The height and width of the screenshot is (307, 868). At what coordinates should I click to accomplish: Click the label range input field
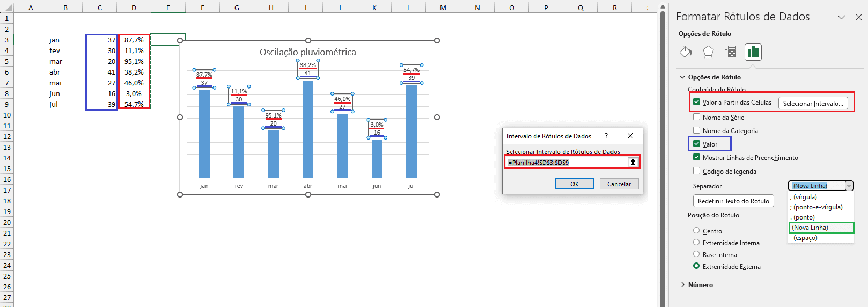tap(567, 162)
